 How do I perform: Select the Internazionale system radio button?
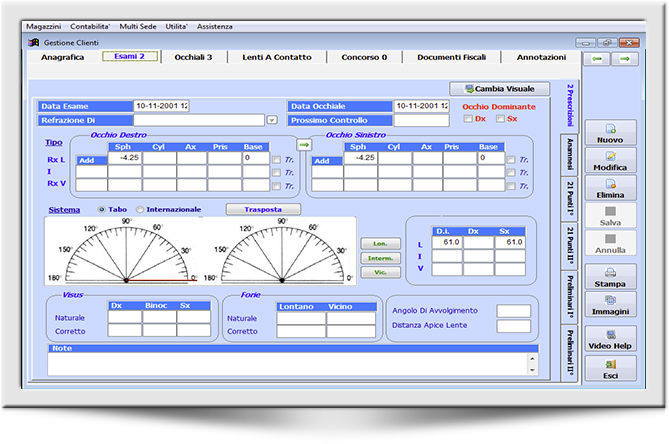pyautogui.click(x=141, y=209)
